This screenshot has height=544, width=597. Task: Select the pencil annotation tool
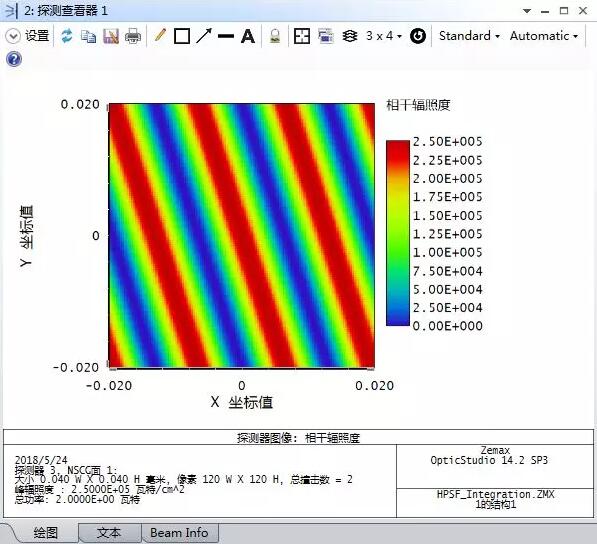point(160,35)
